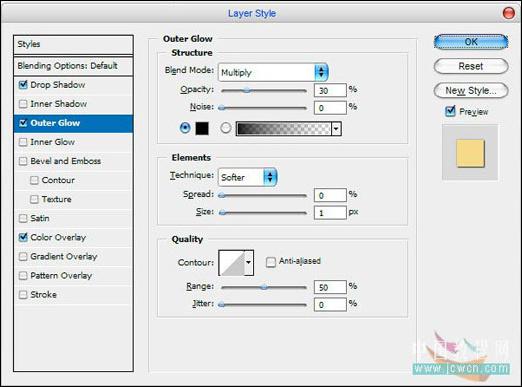Tick the Contour sub-option checkbox
Screen dimensions: 522x387
click(34, 180)
